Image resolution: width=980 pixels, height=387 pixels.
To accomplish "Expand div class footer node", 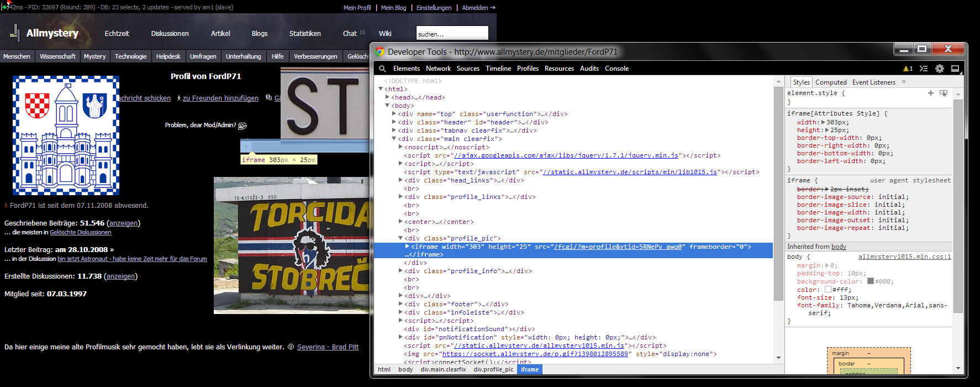I will [x=401, y=304].
